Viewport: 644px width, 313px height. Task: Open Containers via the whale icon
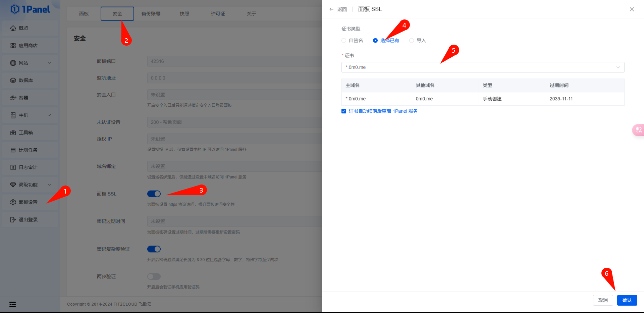click(x=13, y=98)
